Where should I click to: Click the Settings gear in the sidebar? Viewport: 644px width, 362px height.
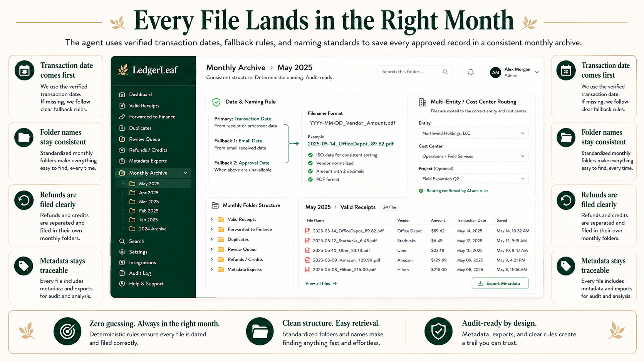pos(122,252)
